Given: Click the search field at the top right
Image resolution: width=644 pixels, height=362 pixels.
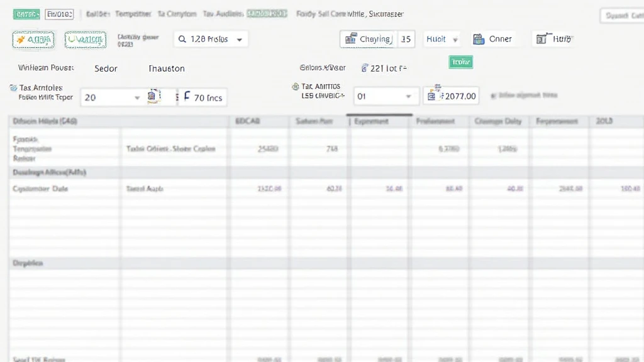Looking at the screenshot, I should pyautogui.click(x=621, y=16).
